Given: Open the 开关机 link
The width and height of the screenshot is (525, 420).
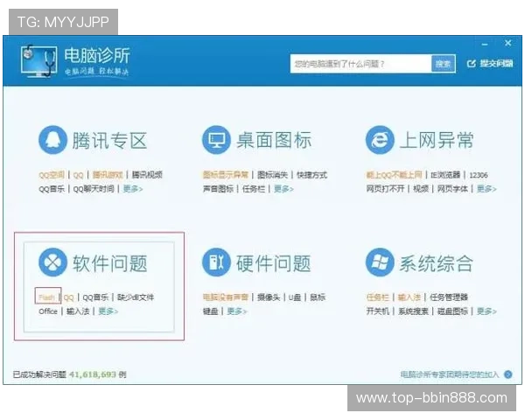Looking at the screenshot, I should 378,311.
